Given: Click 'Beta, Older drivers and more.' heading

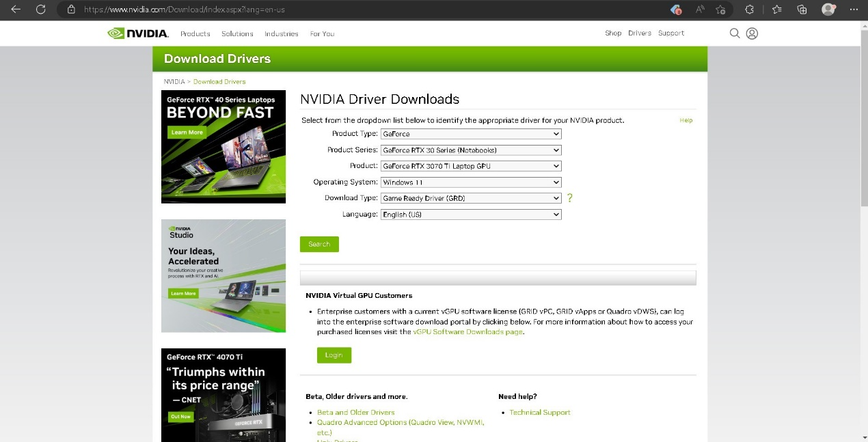Looking at the screenshot, I should tap(356, 397).
